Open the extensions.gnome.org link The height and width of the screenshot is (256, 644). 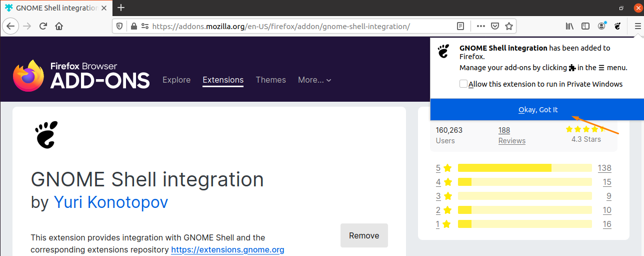(x=227, y=249)
